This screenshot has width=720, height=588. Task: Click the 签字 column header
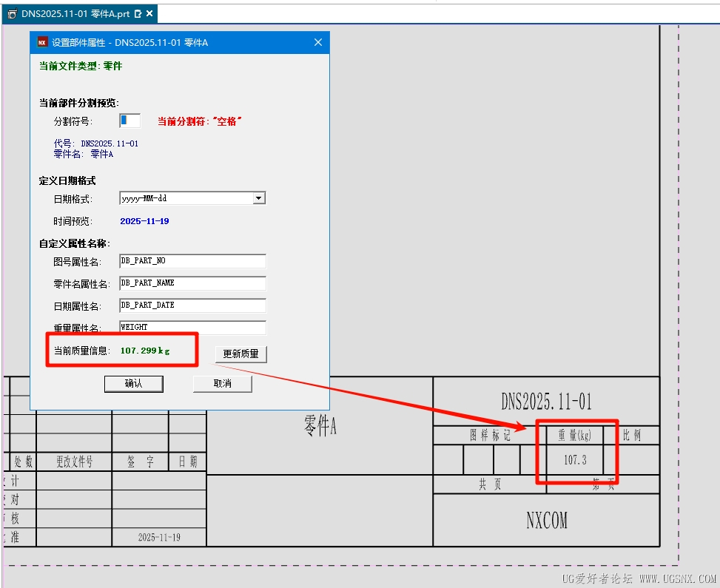tap(141, 462)
